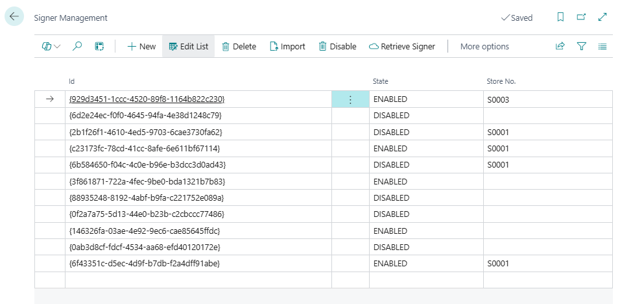Toggle Edit List mode
This screenshot has width=644, height=304.
tap(188, 46)
